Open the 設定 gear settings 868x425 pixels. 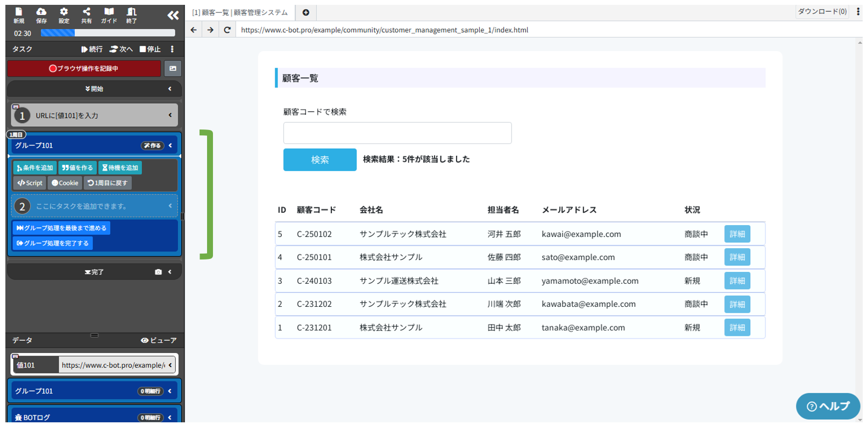pos(64,15)
